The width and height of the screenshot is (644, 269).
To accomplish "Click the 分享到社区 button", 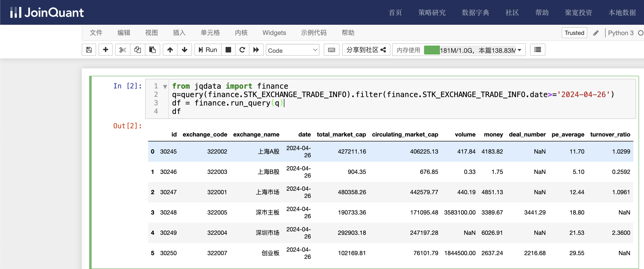I will [x=367, y=50].
